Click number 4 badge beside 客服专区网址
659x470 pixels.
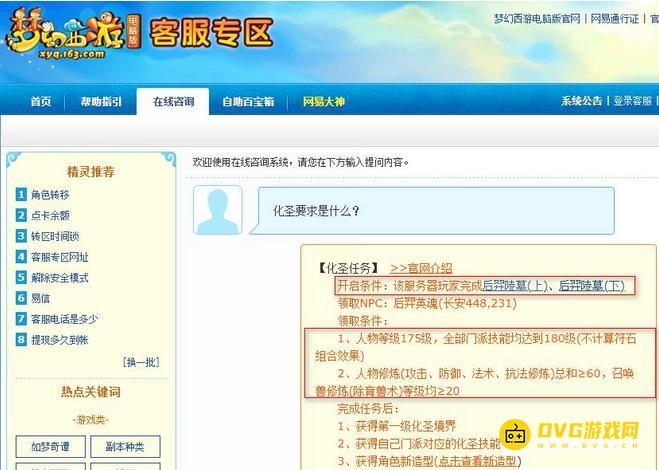coord(21,256)
